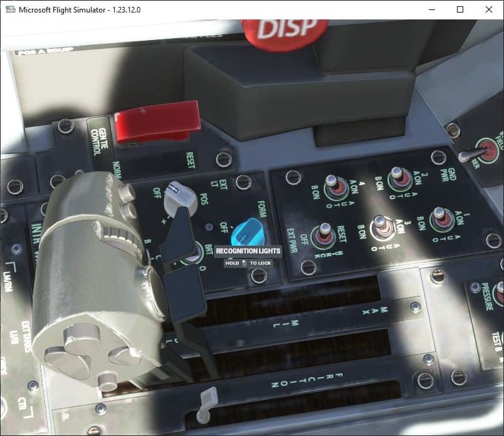504x436 pixels.
Task: Flip the number 2 A ON/B ON switch
Action: pyautogui.click(x=399, y=178)
